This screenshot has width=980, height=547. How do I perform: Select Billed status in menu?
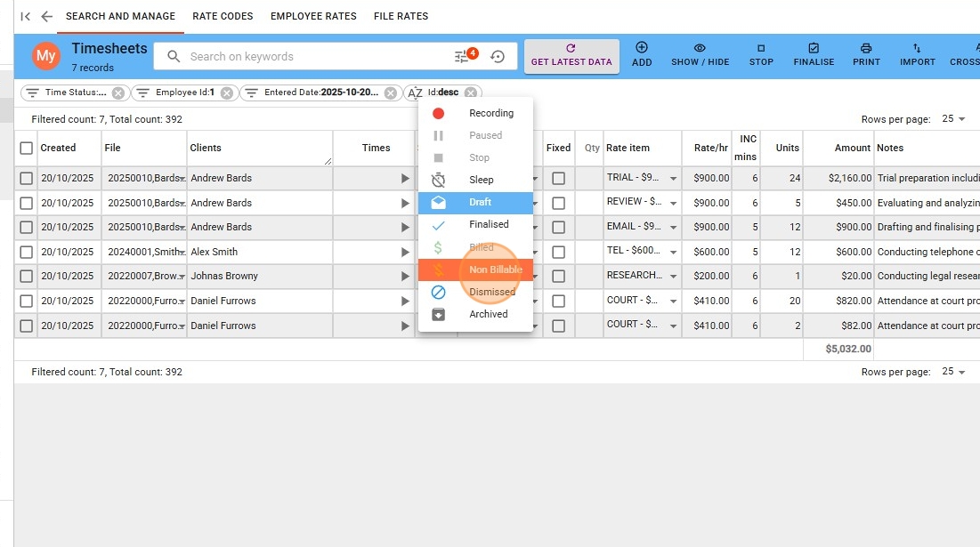click(475, 247)
